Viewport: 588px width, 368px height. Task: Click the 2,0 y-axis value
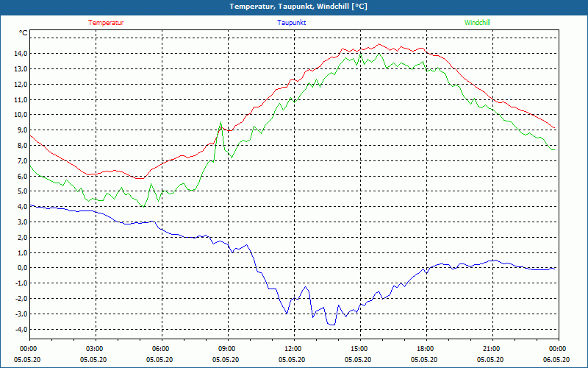[x=23, y=237]
